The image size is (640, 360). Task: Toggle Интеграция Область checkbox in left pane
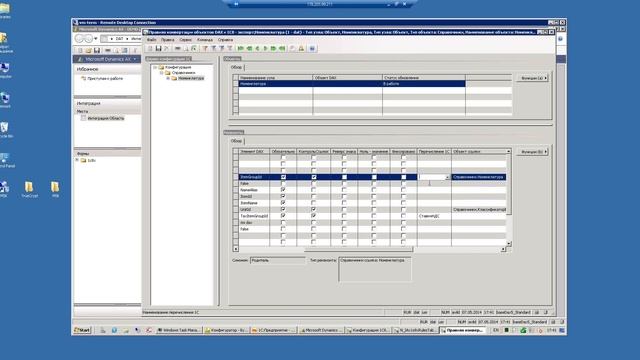point(83,118)
